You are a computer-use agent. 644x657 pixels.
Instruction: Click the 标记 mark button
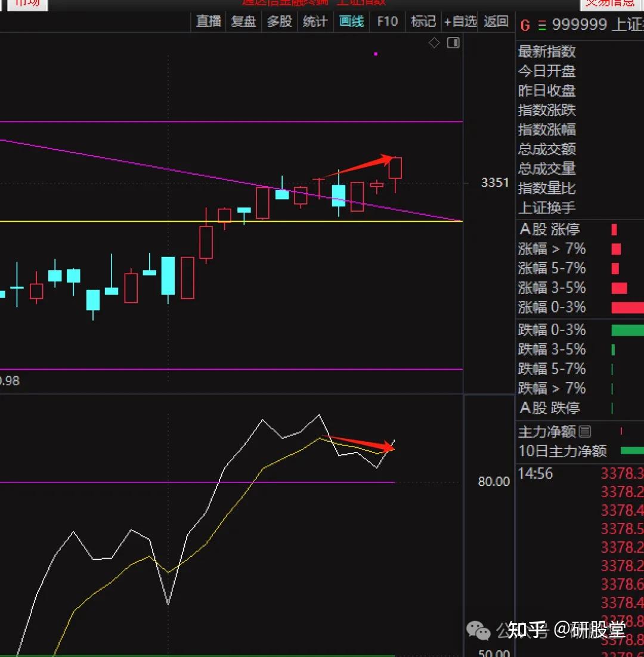[423, 21]
